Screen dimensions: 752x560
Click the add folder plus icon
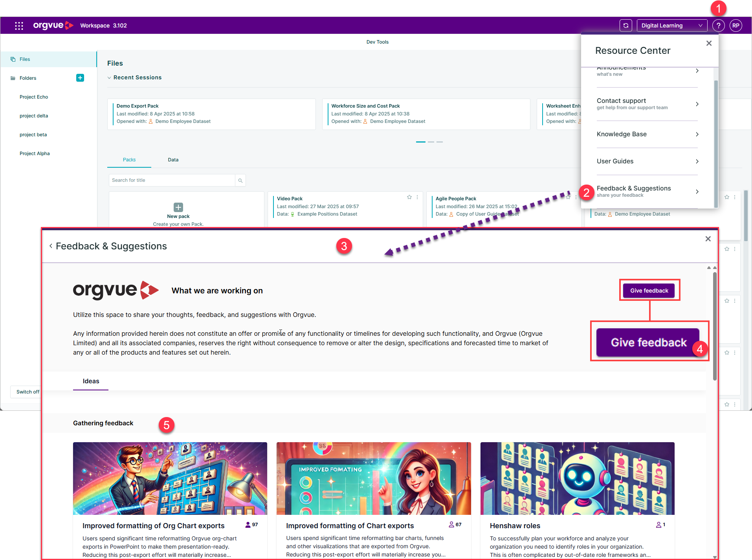[x=80, y=78]
